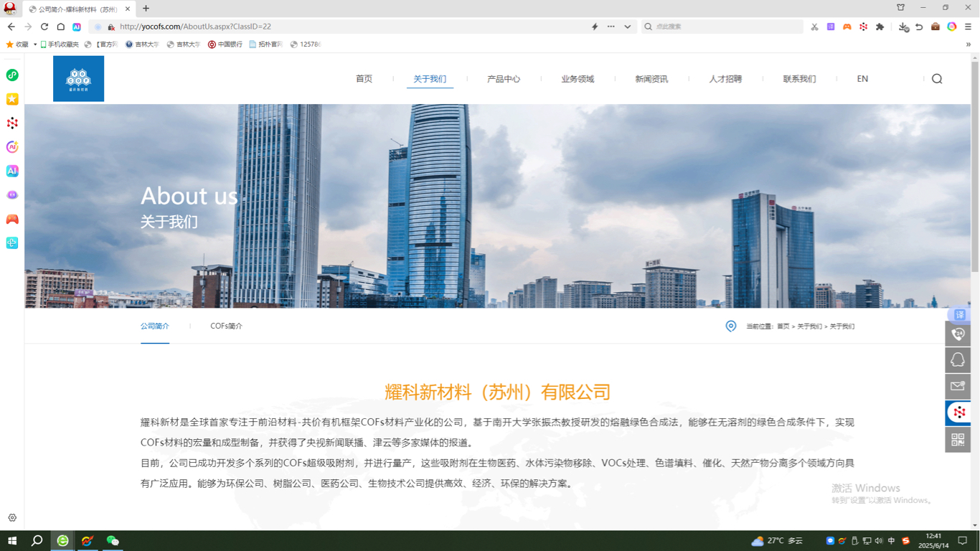Open the 手机收藏夹 bookmark
The image size is (980, 551).
60,44
